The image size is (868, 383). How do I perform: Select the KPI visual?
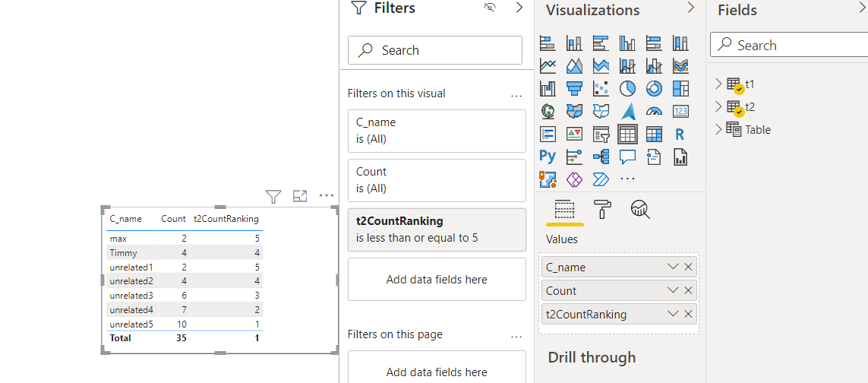(x=574, y=134)
